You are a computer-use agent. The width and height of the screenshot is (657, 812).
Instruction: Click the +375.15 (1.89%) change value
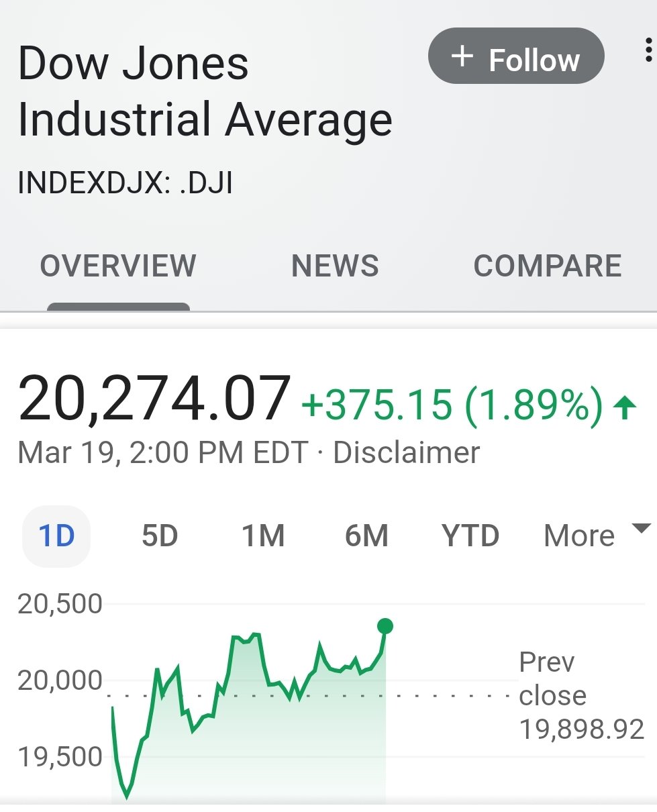(452, 406)
